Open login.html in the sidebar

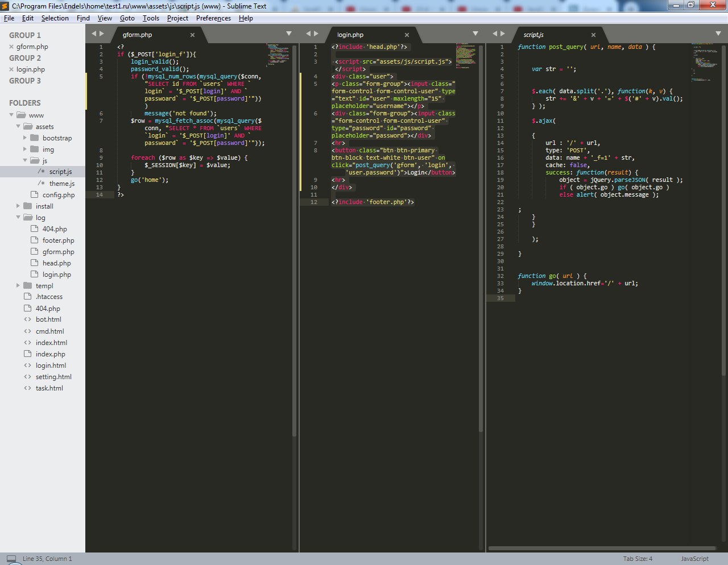click(51, 365)
